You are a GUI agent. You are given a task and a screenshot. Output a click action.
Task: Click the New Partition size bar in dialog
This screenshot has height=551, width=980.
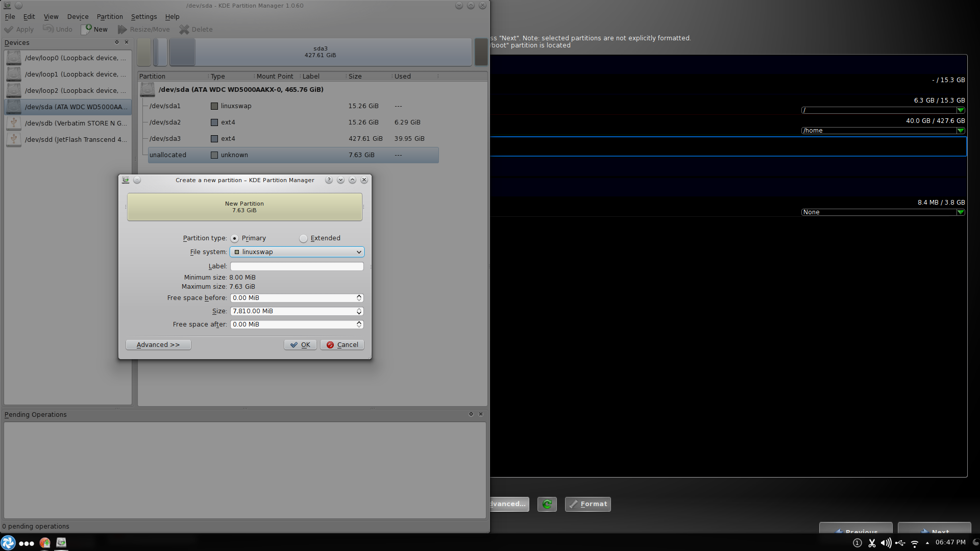point(244,207)
